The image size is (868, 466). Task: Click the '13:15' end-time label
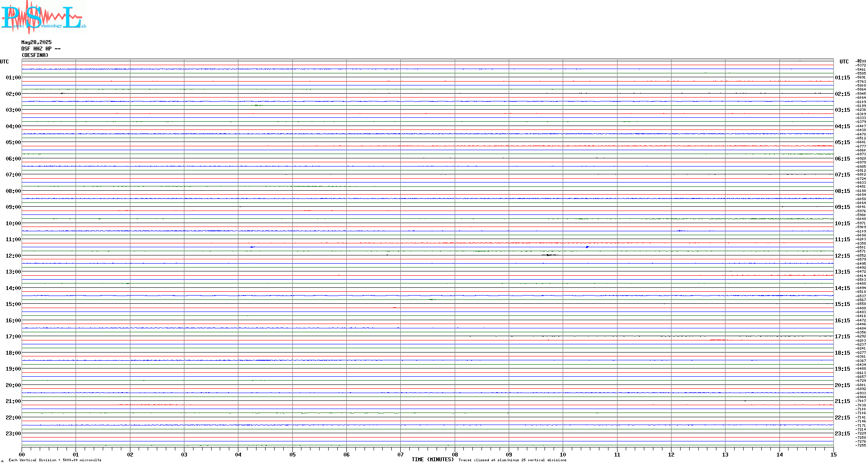843,272
